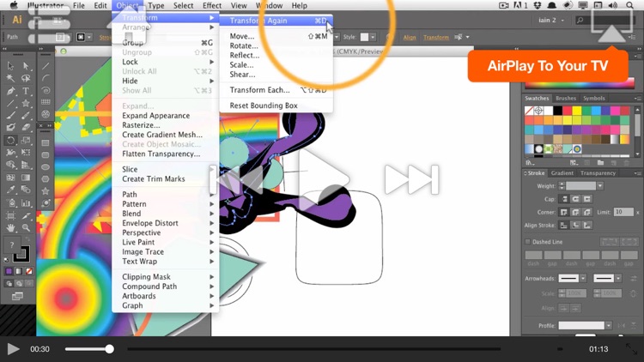Select the Zoom magnifier tool
644x362 pixels.
26,227
